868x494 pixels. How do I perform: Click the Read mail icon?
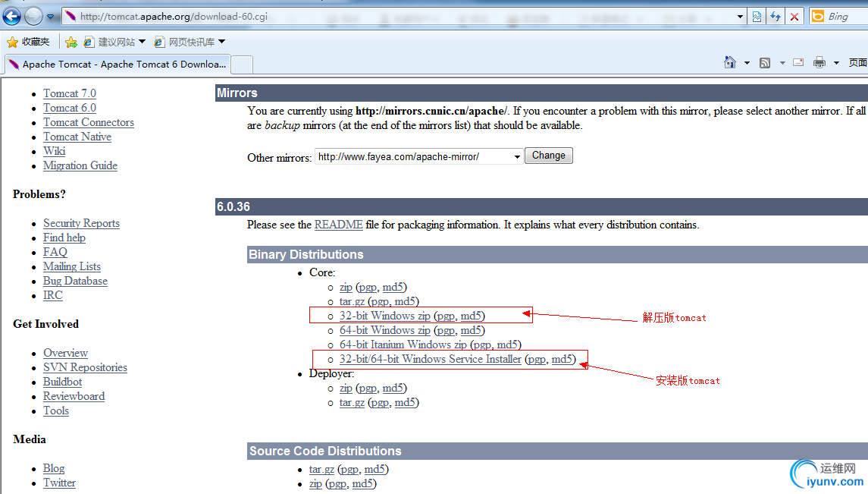798,62
